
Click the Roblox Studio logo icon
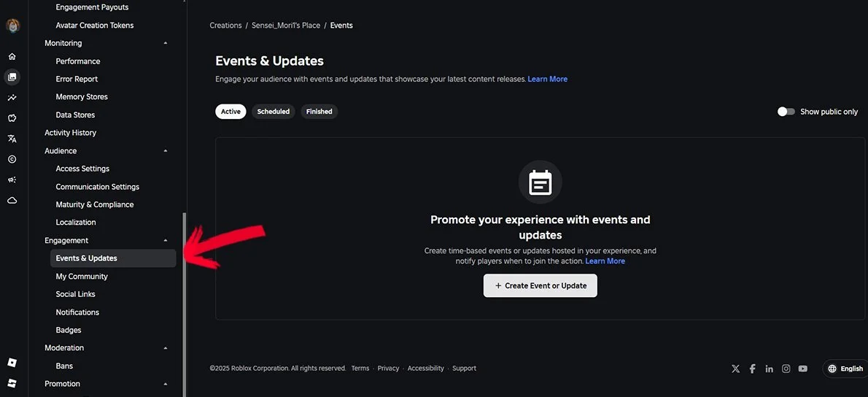point(12,383)
